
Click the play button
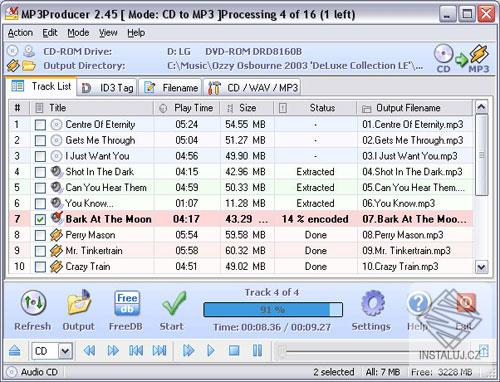[x=211, y=351]
